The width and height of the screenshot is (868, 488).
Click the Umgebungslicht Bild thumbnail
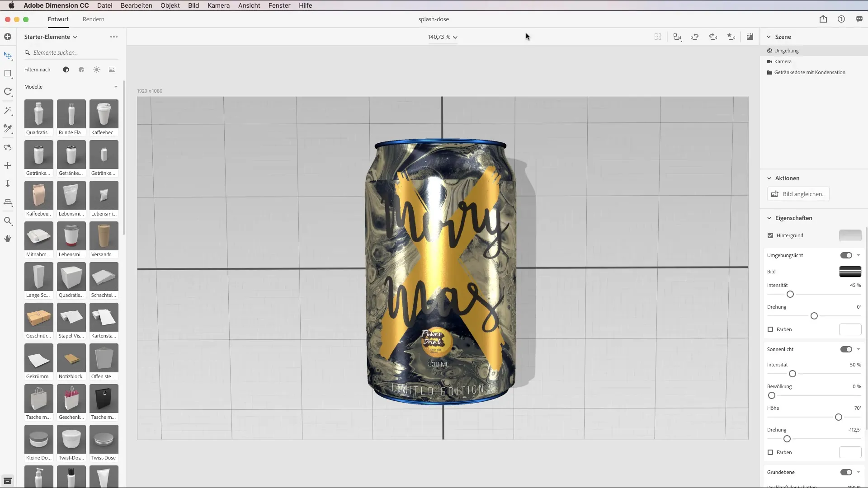coord(850,272)
